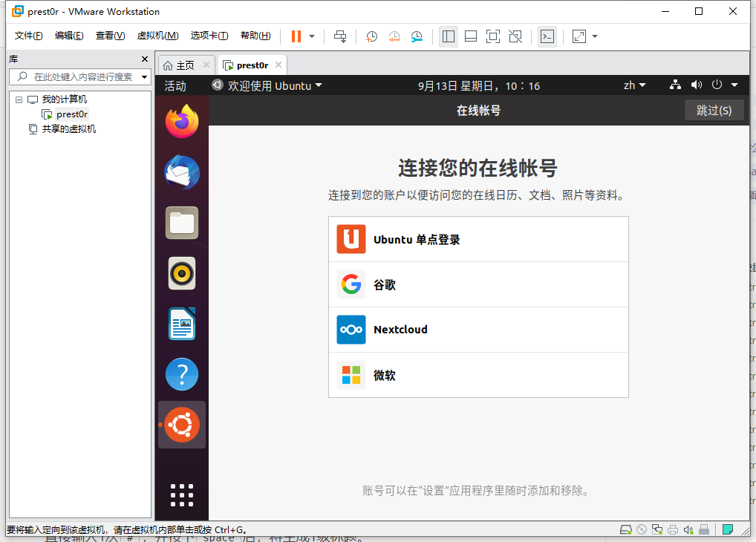Open the Manage Snapshots tool

click(x=417, y=36)
